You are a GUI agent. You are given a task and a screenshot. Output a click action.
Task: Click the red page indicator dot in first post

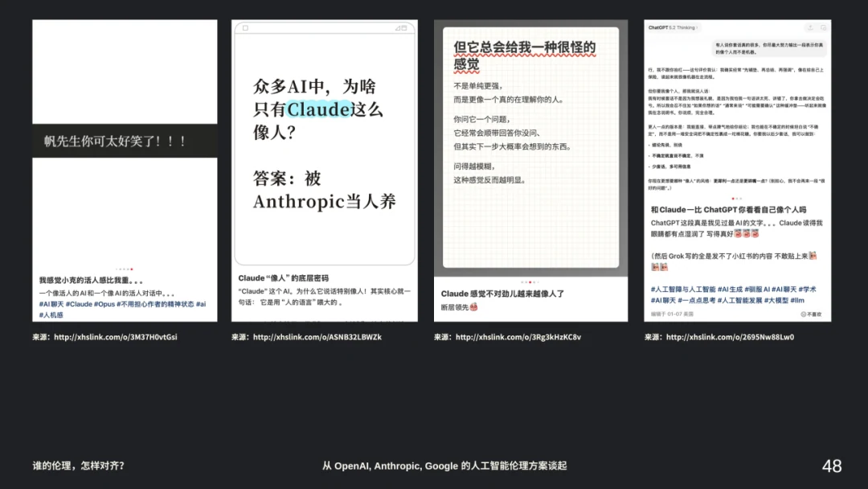point(132,269)
